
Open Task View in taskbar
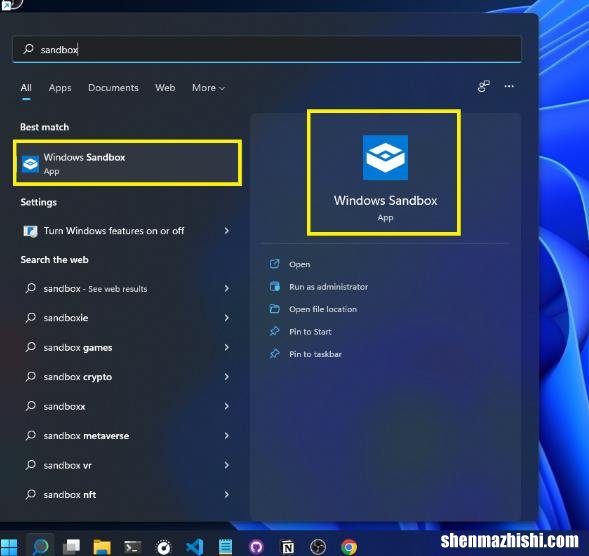click(x=71, y=547)
